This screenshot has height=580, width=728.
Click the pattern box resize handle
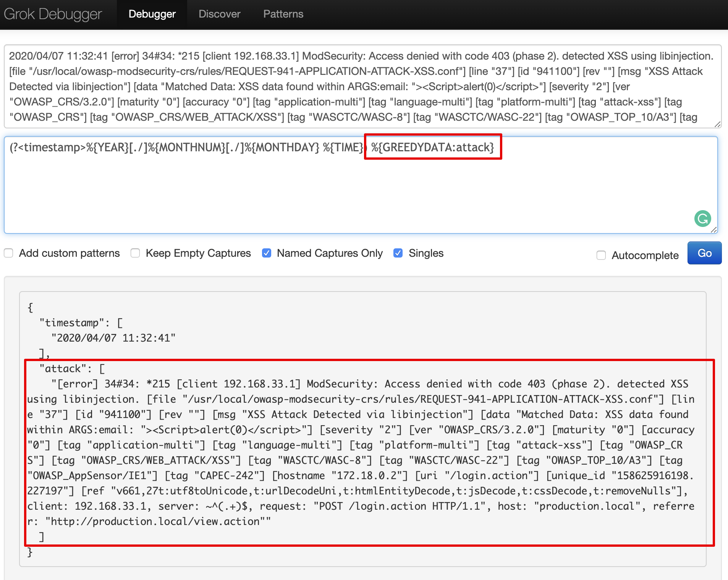point(713,230)
